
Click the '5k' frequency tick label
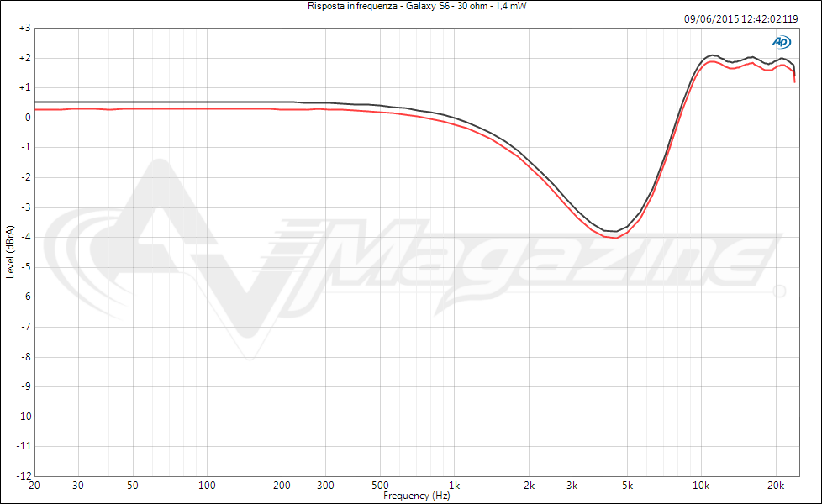click(628, 486)
